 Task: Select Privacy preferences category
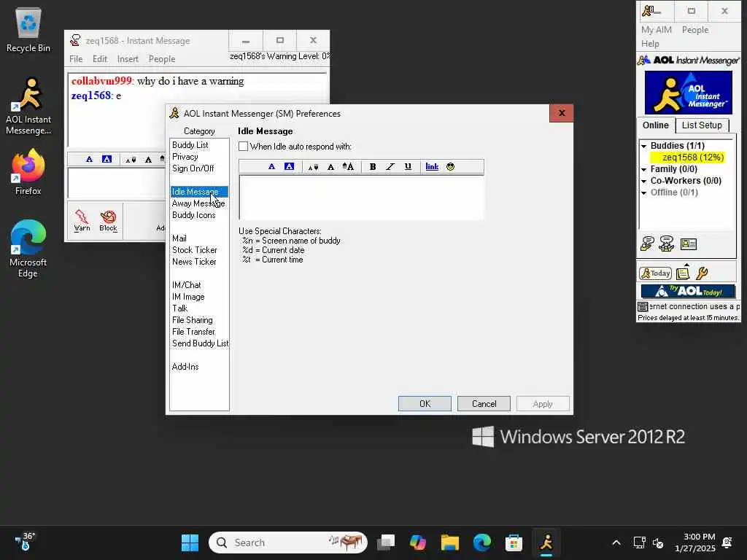pos(185,157)
